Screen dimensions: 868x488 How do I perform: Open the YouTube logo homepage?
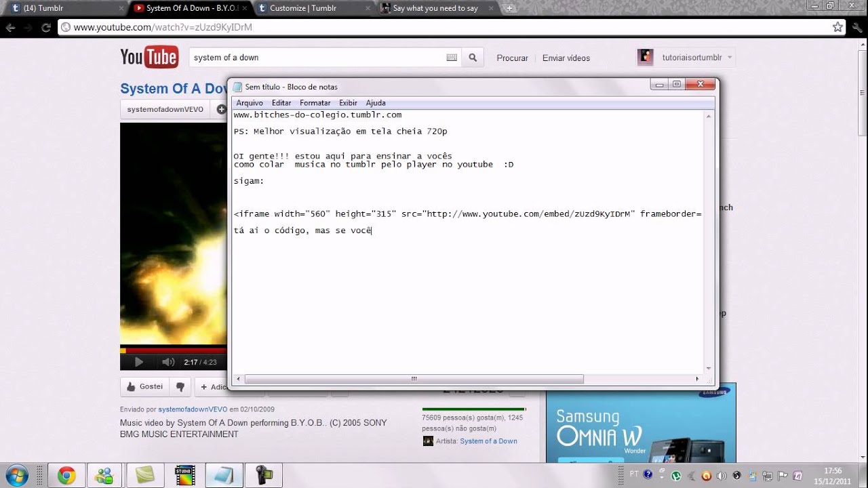pos(149,58)
